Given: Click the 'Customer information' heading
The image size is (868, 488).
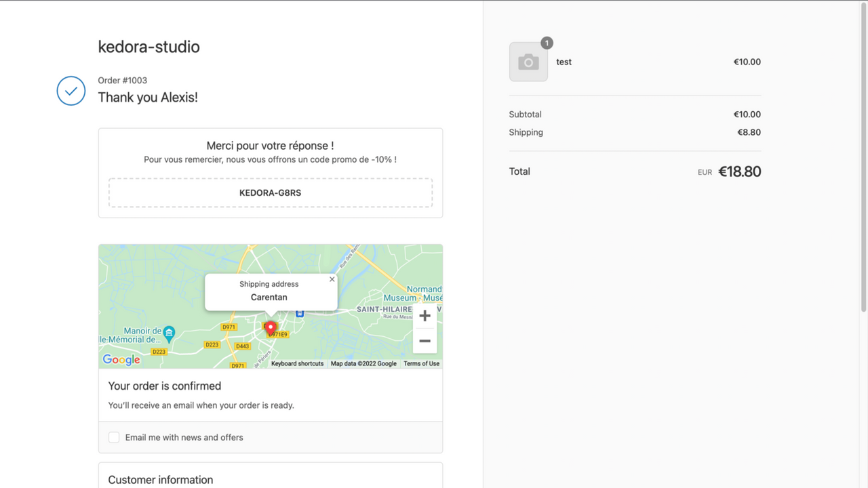Looking at the screenshot, I should (161, 480).
